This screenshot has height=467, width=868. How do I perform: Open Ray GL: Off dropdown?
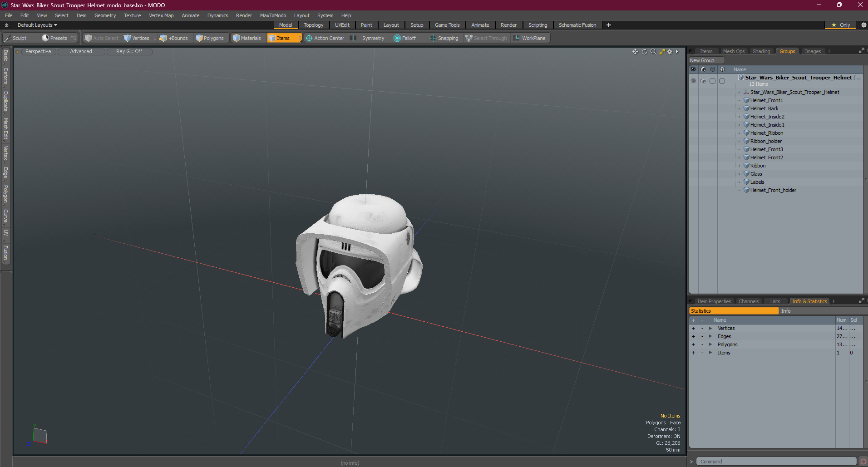[129, 52]
